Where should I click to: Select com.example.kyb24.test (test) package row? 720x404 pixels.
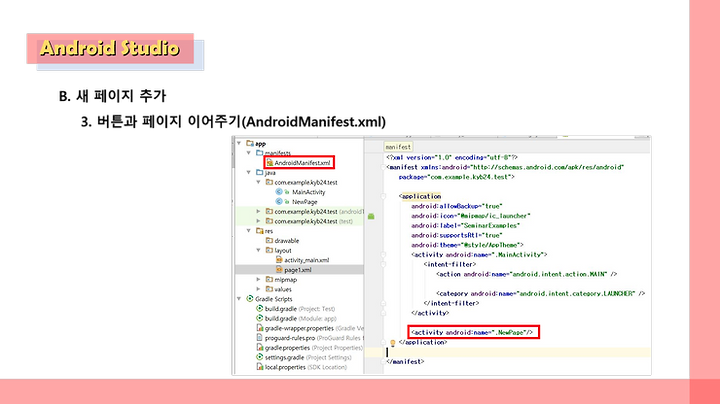pos(299,221)
